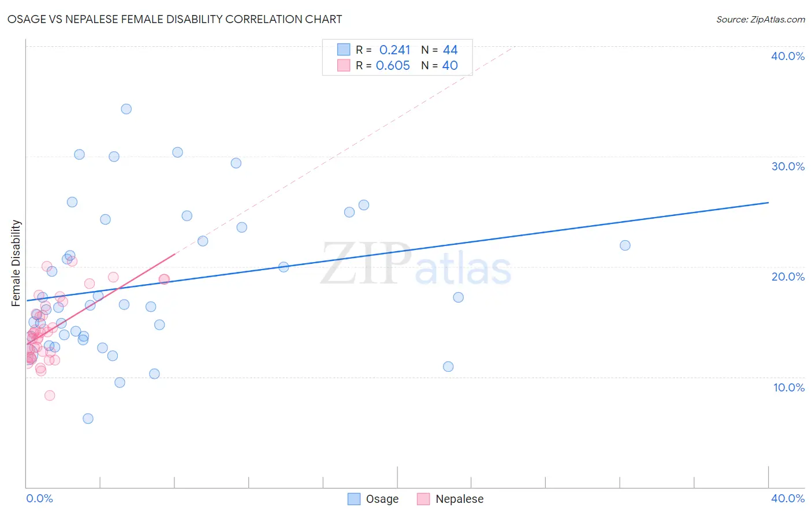Click the chart title text
The height and width of the screenshot is (515, 812).
[174, 19]
